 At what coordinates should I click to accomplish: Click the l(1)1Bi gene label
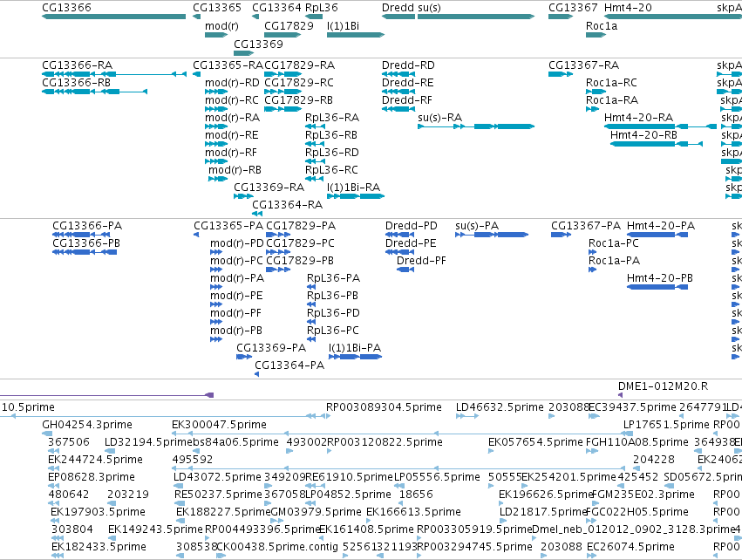click(343, 26)
